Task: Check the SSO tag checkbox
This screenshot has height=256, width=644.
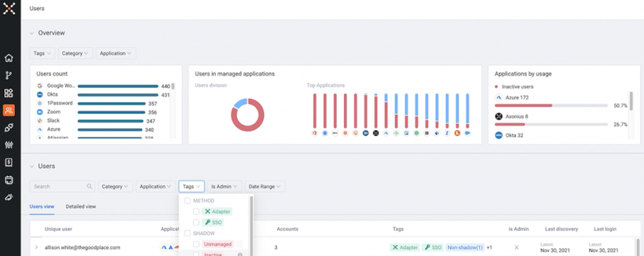Action: point(196,222)
